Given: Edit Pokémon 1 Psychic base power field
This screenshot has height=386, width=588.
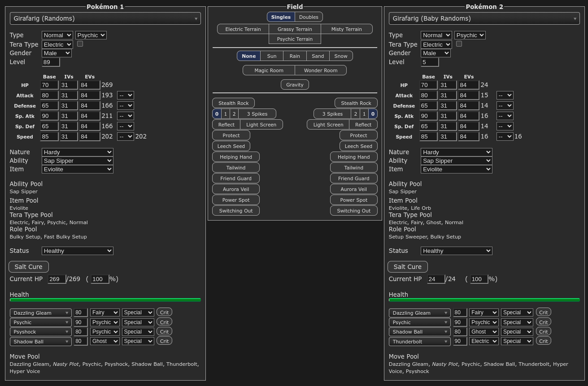Looking at the screenshot, I should pos(81,322).
